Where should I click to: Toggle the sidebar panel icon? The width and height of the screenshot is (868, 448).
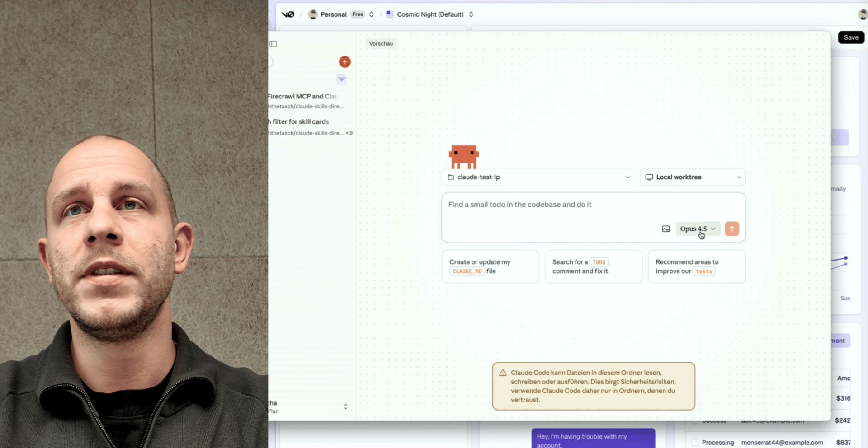(273, 44)
